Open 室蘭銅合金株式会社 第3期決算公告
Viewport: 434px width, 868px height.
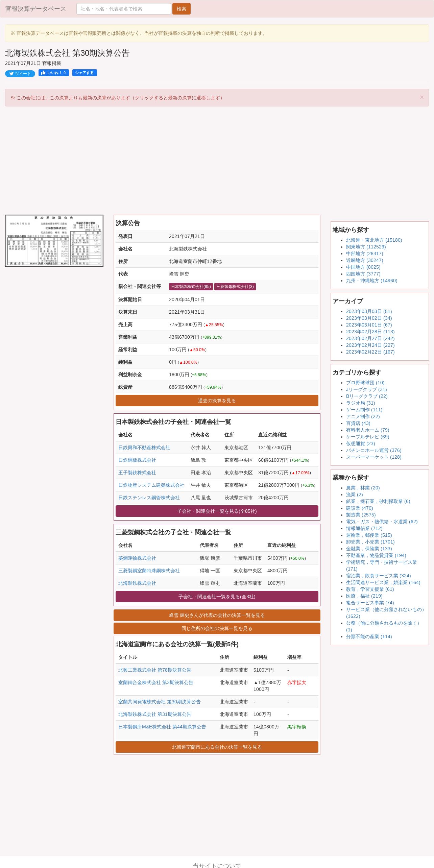tap(156, 682)
